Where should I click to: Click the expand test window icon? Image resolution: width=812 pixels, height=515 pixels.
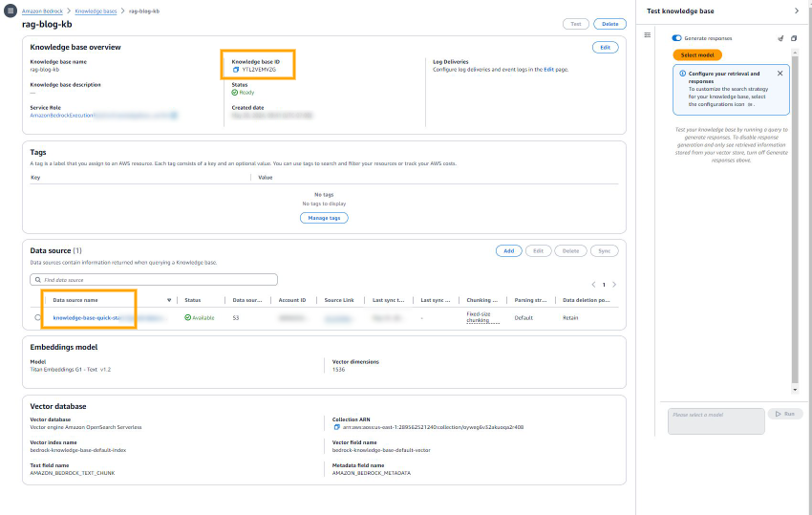(x=794, y=38)
